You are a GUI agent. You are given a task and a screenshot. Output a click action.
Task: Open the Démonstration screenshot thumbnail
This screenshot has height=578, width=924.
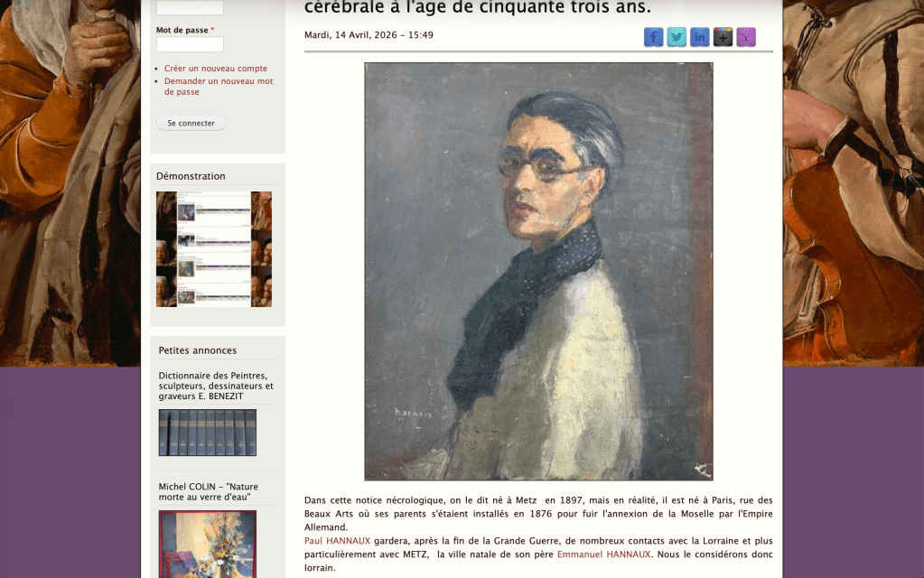(x=214, y=249)
